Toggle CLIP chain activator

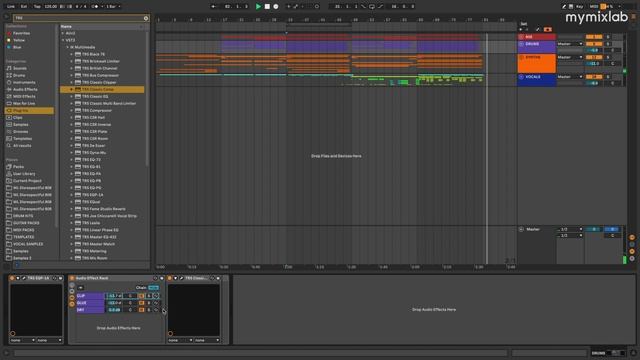pos(141,296)
